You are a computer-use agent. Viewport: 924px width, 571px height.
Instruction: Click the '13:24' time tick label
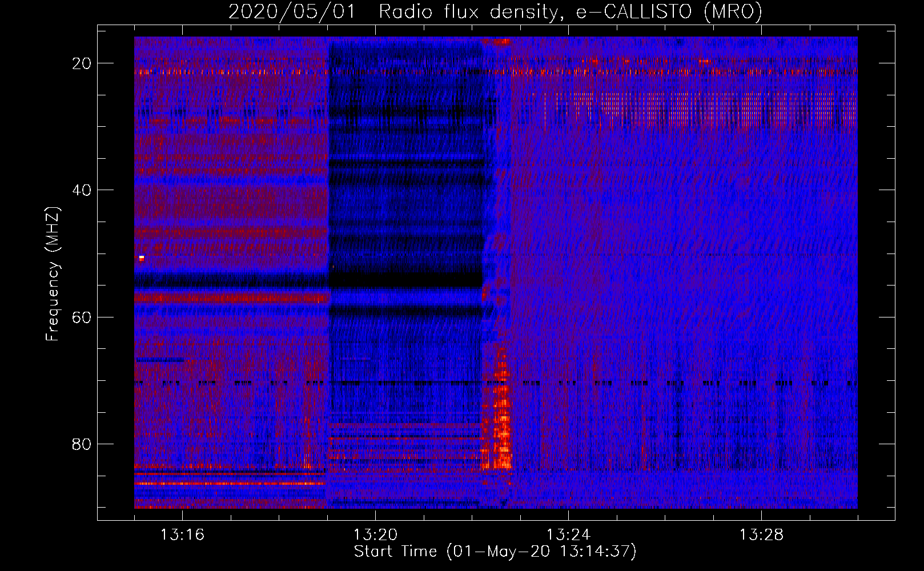pyautogui.click(x=568, y=535)
